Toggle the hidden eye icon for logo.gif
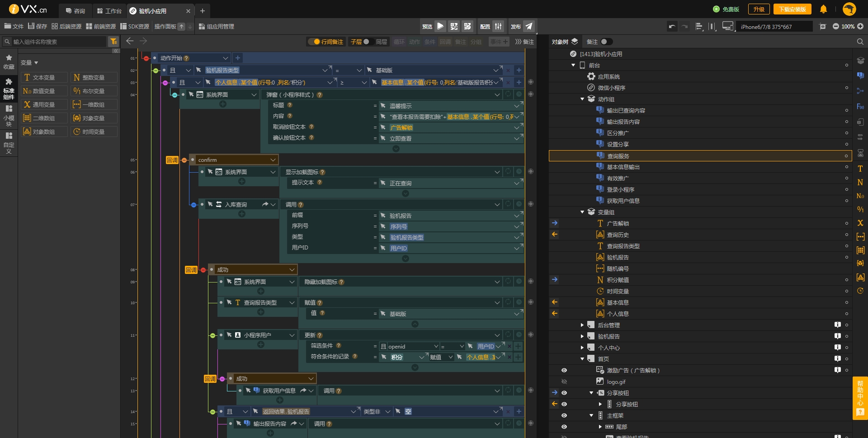868x438 pixels. pyautogui.click(x=564, y=381)
